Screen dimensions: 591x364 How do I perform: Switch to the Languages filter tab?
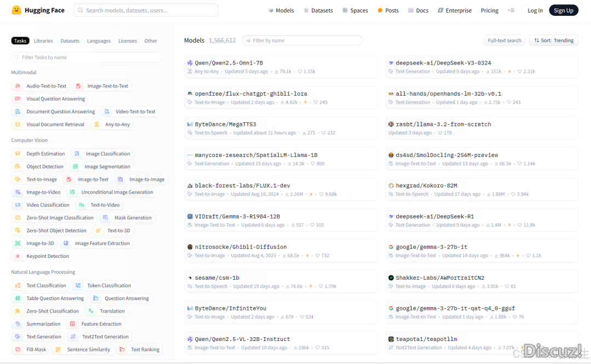[x=99, y=40]
